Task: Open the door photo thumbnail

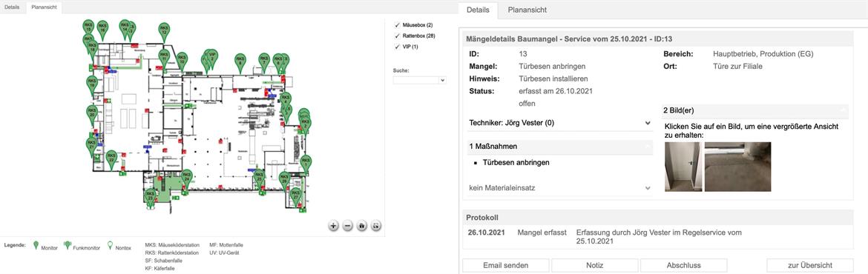Action: pyautogui.click(x=683, y=167)
